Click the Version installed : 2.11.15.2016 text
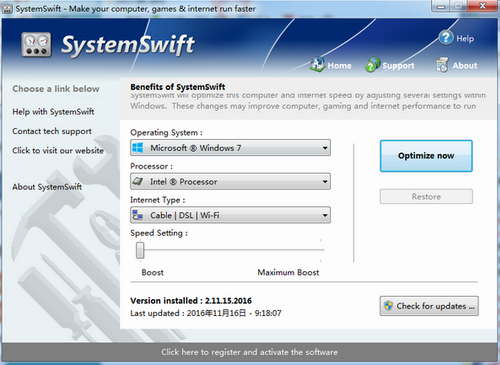The height and width of the screenshot is (365, 500). [x=191, y=301]
